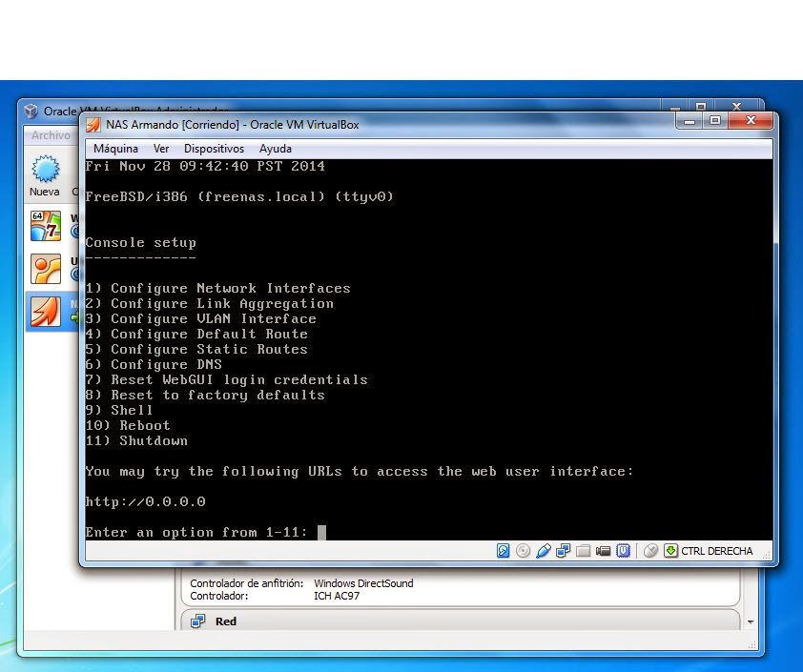Click the 'ICH AC97' controller value
Viewport: 803px width, 672px height.
pyautogui.click(x=337, y=597)
